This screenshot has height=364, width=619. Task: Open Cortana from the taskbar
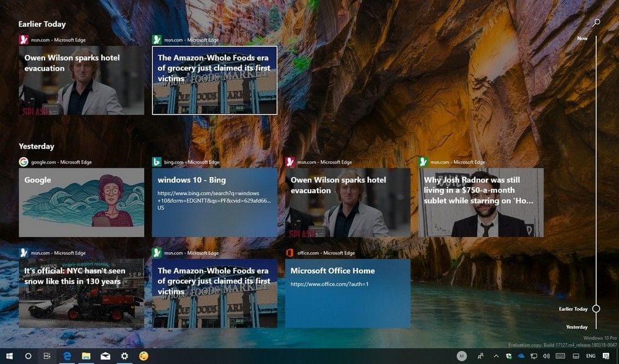tap(27, 356)
